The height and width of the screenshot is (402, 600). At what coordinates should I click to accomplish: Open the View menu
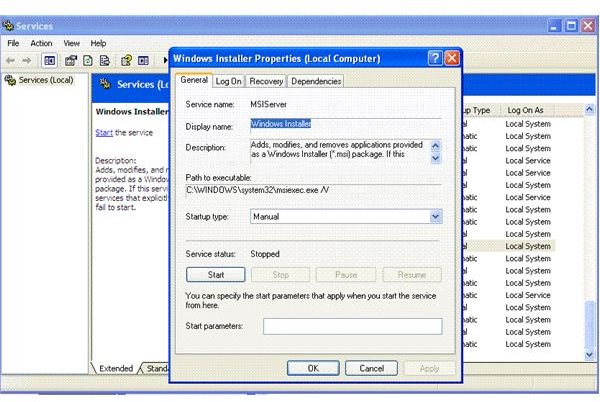72,43
